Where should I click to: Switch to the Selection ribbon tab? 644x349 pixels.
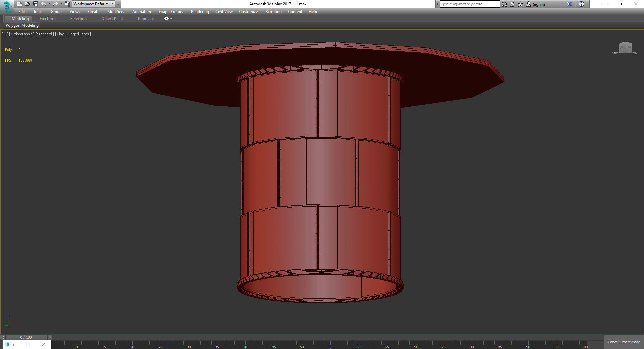click(78, 19)
